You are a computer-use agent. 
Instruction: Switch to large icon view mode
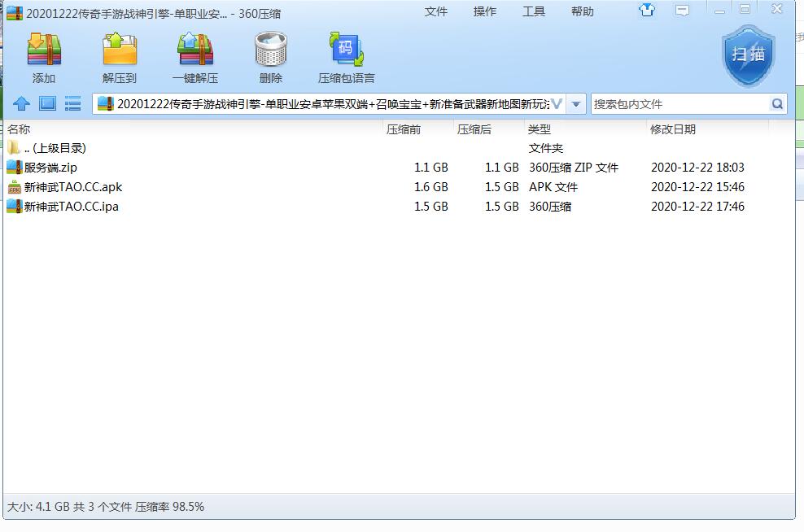(x=47, y=103)
